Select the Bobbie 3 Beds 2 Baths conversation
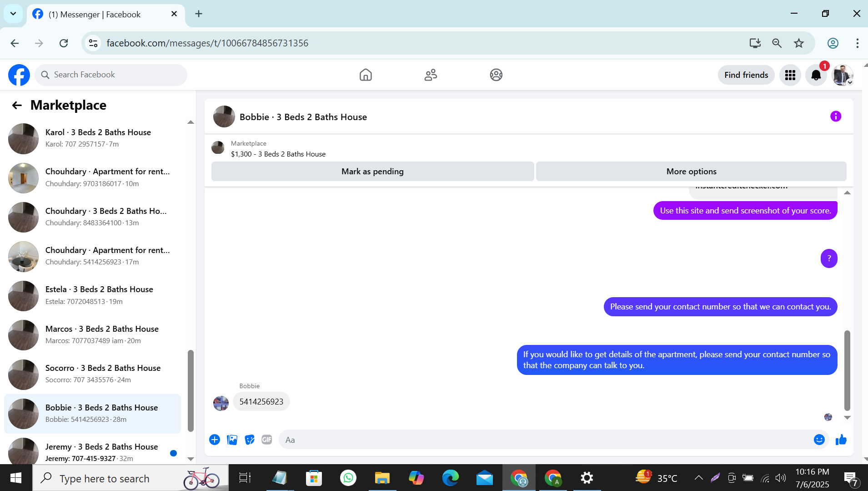 (93, 414)
